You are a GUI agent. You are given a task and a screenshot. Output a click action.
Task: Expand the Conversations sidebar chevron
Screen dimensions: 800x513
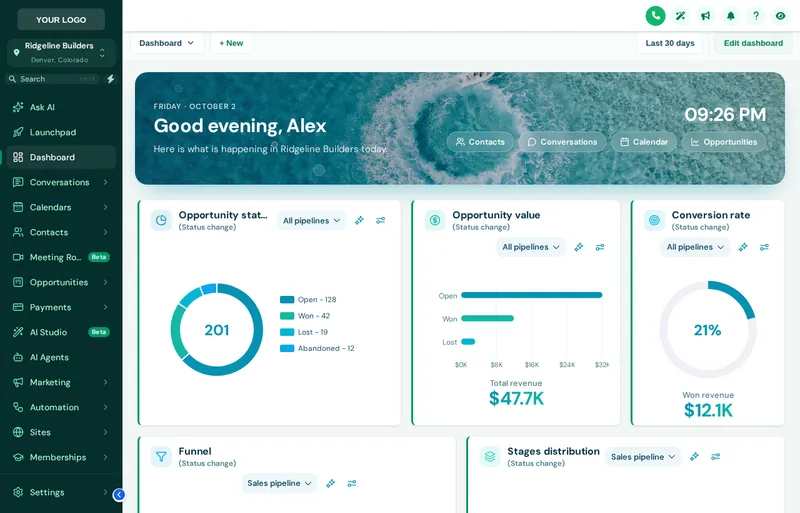pos(106,182)
